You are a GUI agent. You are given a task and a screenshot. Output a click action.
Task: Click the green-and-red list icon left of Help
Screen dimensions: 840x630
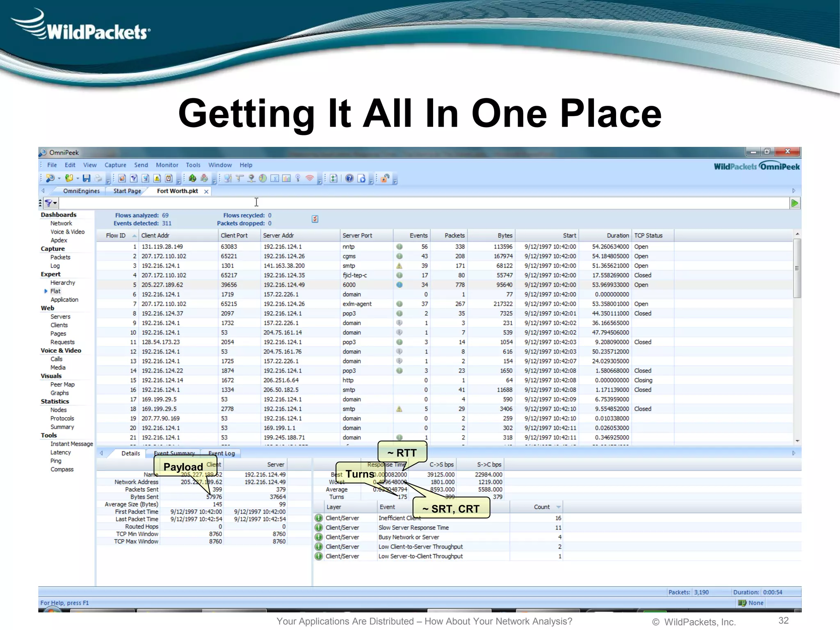[x=333, y=178]
